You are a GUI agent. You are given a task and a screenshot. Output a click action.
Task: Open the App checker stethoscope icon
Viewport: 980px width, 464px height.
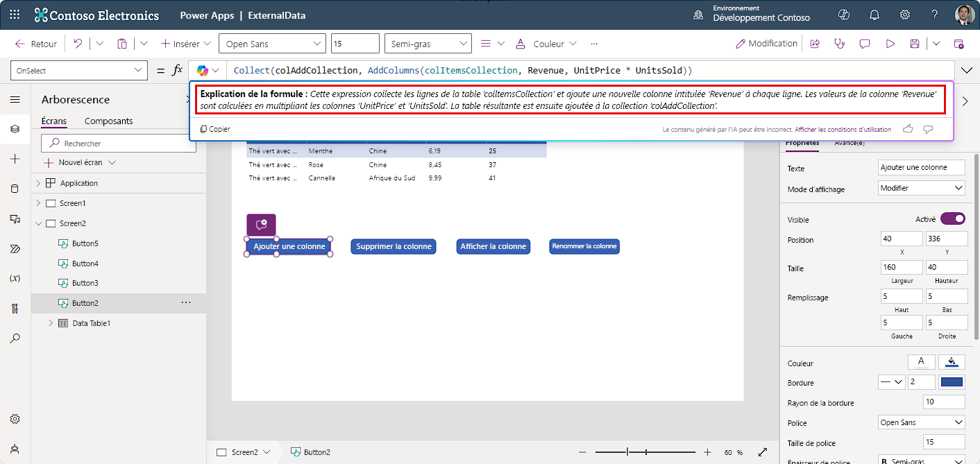840,44
